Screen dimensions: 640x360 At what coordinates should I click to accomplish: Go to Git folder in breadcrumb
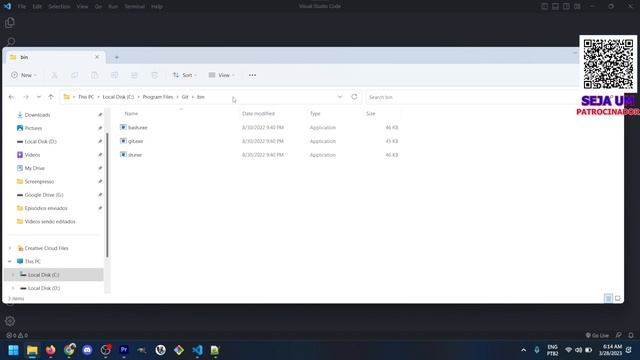(185, 97)
